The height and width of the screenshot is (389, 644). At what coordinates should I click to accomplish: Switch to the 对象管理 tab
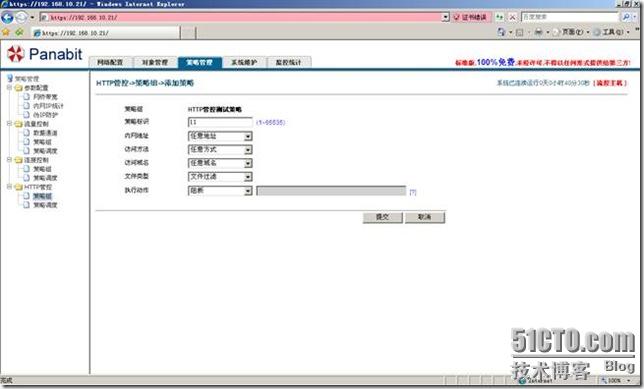tap(155, 62)
